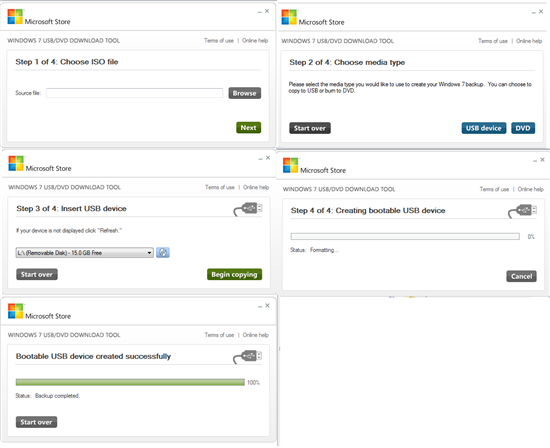Click Browse to choose the ISO file

[x=245, y=93]
